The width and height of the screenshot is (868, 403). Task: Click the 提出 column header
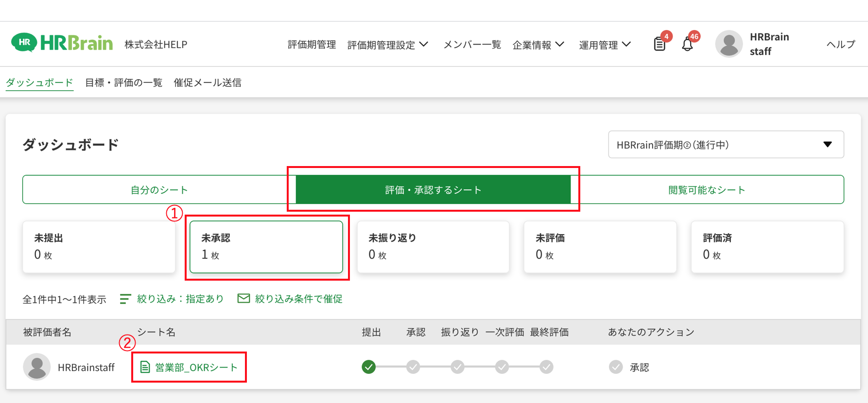[x=371, y=332]
